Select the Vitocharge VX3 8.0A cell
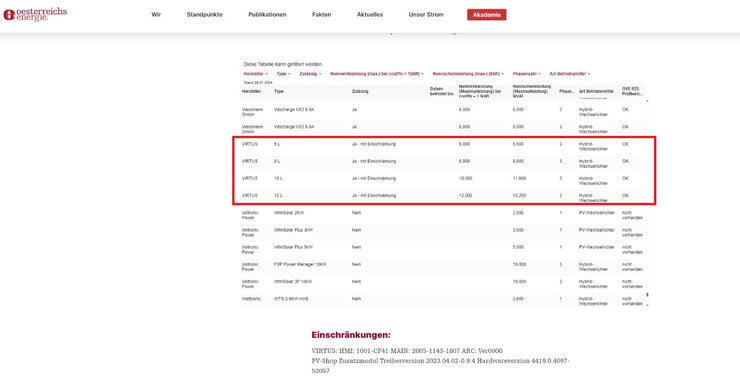The image size is (740, 378). [294, 127]
